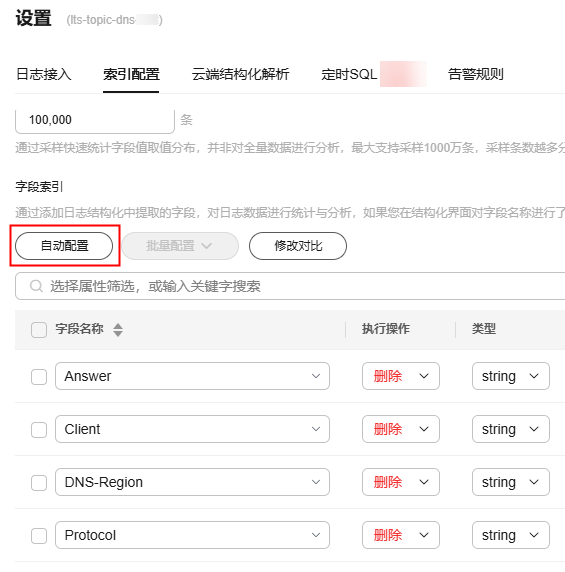Sort by field name arrows
The height and width of the screenshot is (572, 565).
[x=118, y=330]
